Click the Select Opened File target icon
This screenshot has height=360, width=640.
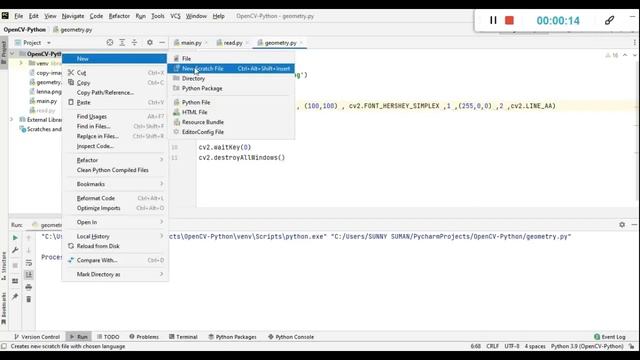click(x=110, y=42)
